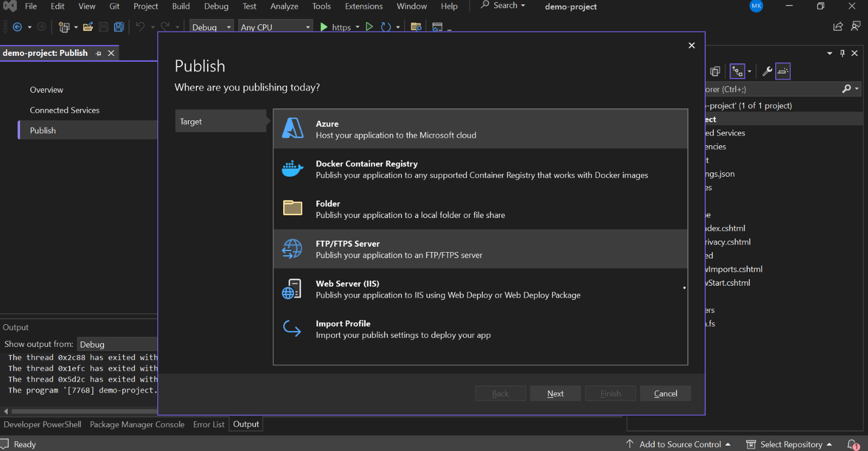868x451 pixels.
Task: Select rivacy.cshtml in Solution Explorer
Action: 727,242
